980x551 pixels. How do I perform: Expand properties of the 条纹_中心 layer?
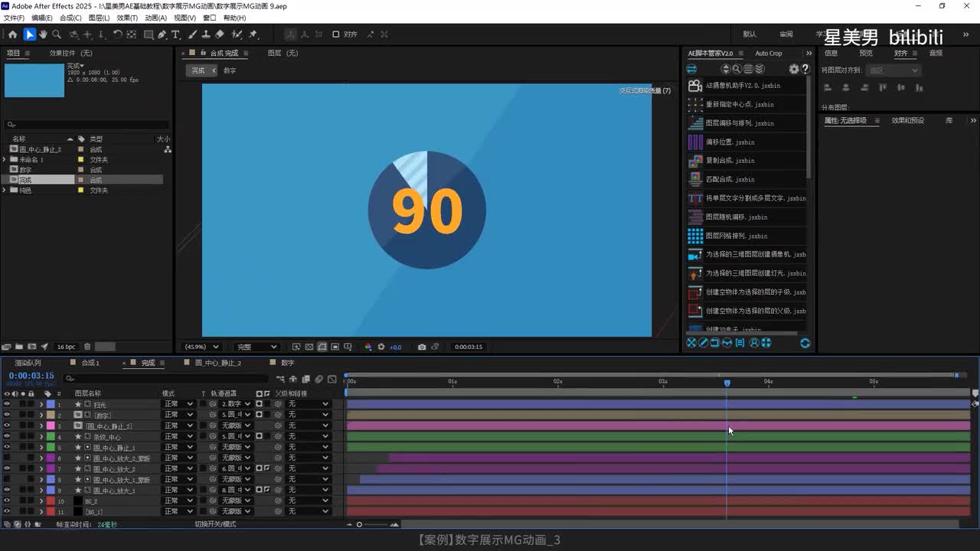(41, 436)
